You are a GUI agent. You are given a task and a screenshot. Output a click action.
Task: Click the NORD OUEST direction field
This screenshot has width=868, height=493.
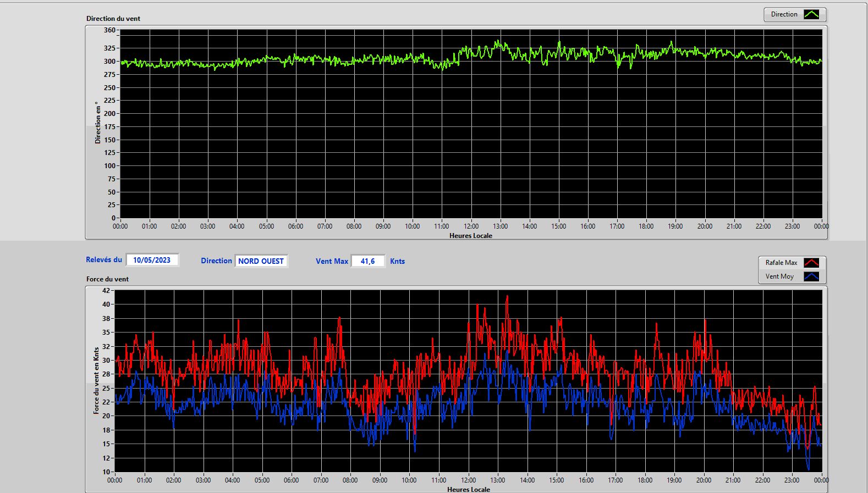pyautogui.click(x=261, y=261)
